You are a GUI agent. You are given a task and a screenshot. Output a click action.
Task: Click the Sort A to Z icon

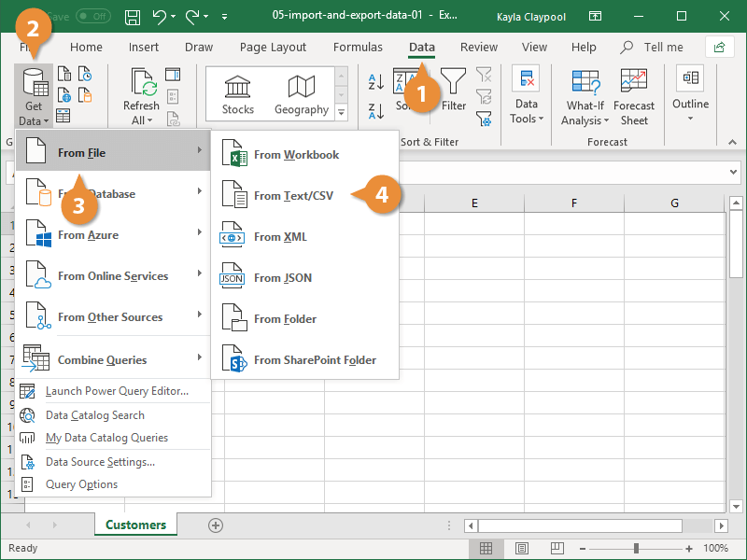(x=377, y=82)
